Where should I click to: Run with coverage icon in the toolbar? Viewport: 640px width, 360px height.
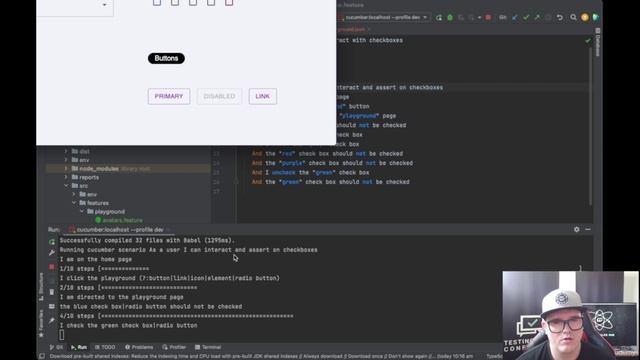pyautogui.click(x=461, y=18)
